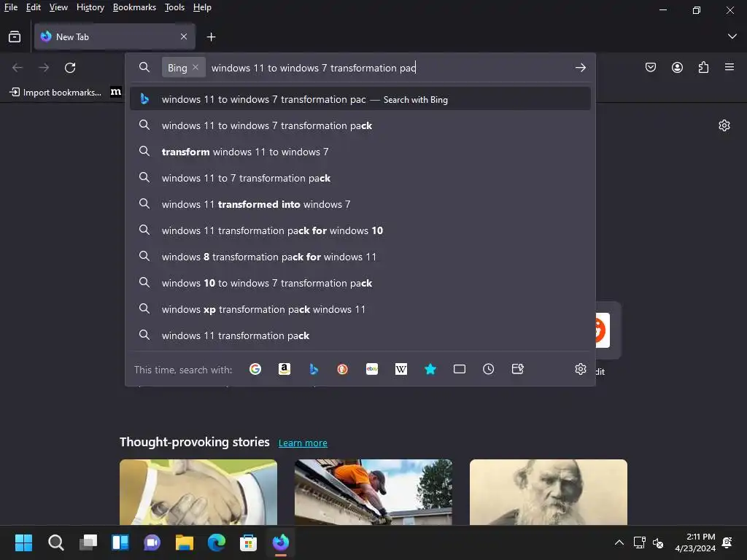The image size is (747, 560).
Task: Search this time with Wikipedia
Action: pyautogui.click(x=401, y=369)
